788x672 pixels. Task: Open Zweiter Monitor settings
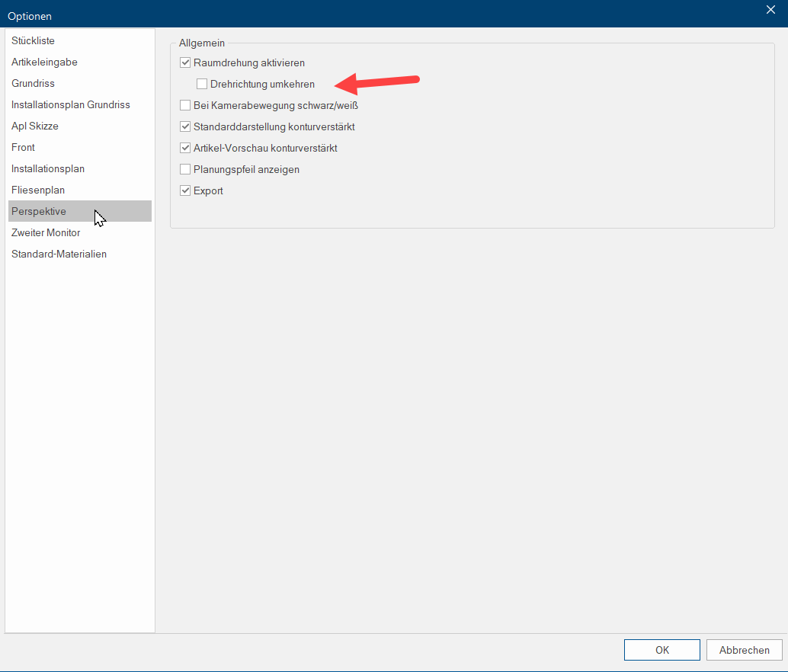[46, 232]
